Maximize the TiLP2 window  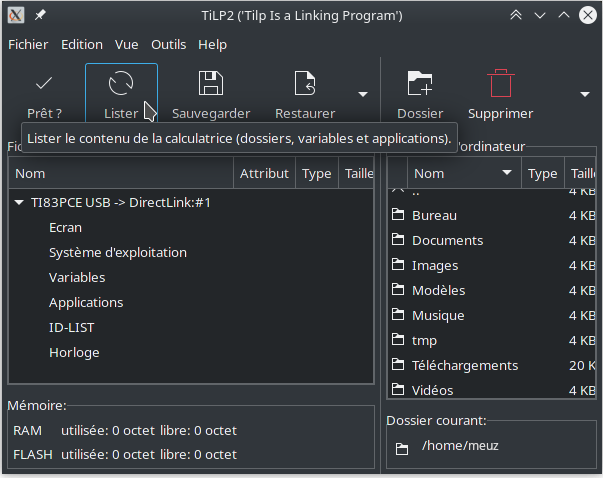(564, 15)
